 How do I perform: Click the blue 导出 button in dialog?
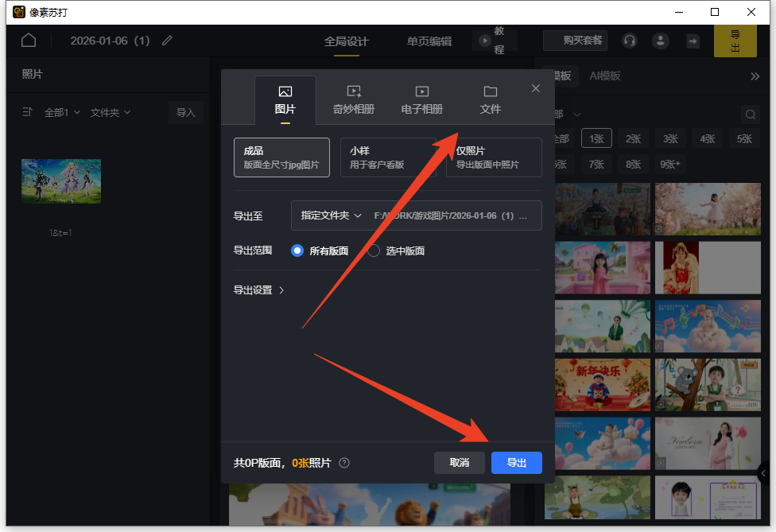pos(516,463)
